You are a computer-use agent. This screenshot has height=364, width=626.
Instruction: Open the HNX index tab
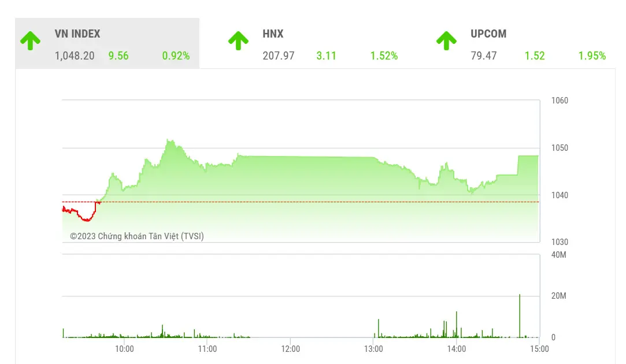tap(273, 34)
